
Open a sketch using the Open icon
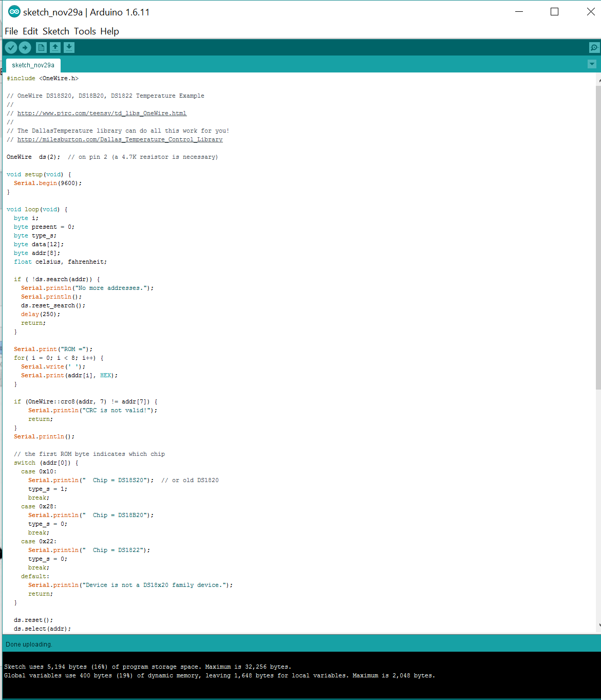click(55, 48)
